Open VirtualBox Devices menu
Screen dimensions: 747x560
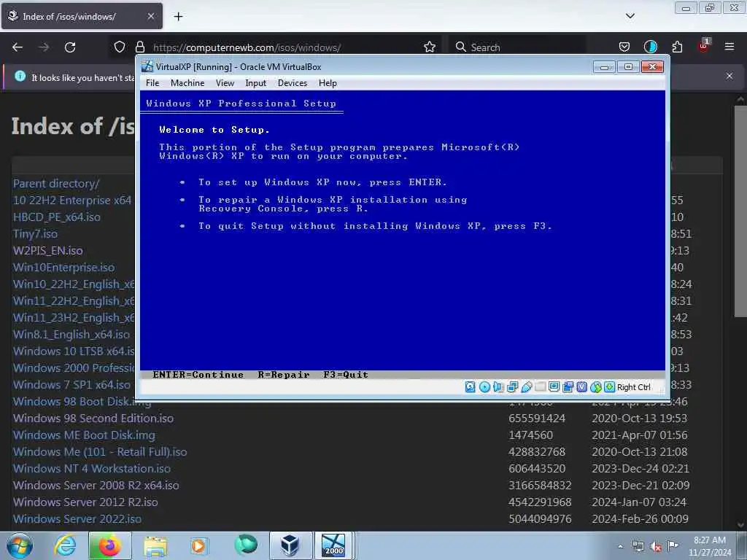pyautogui.click(x=293, y=83)
